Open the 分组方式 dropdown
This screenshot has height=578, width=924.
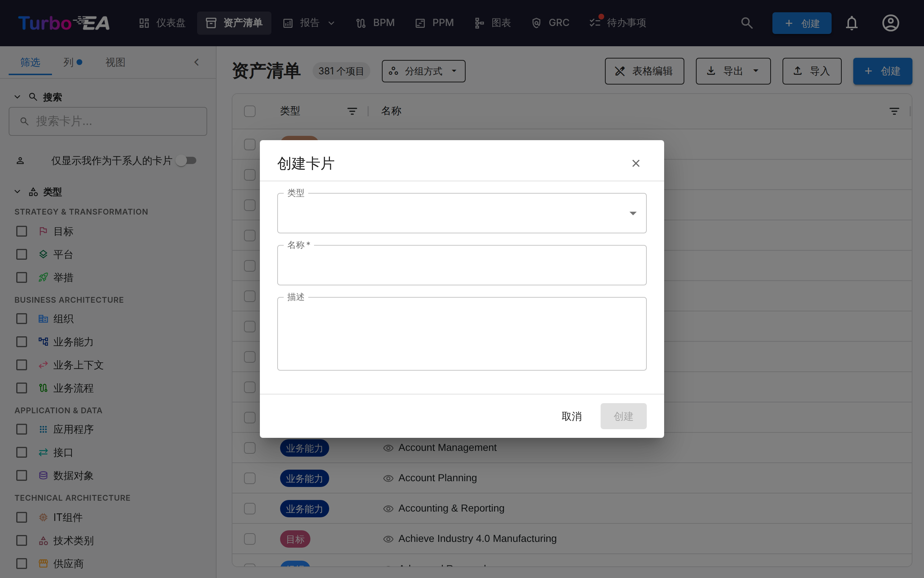423,71
